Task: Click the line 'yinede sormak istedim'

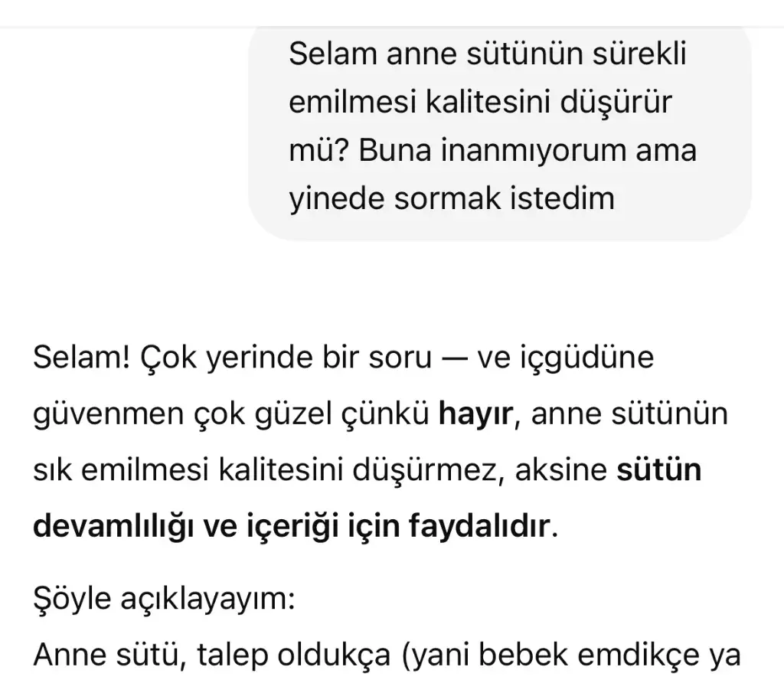Action: (x=452, y=198)
